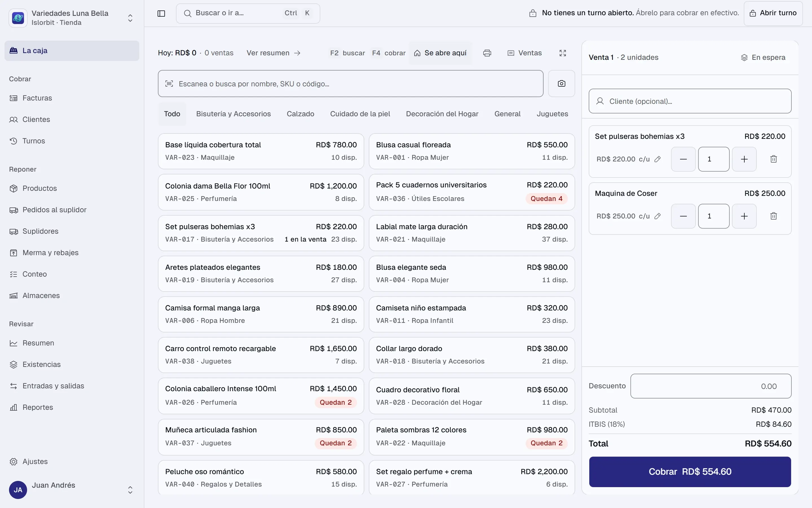Toggle the sidebar panel icon
The image size is (812, 508).
tap(161, 14)
